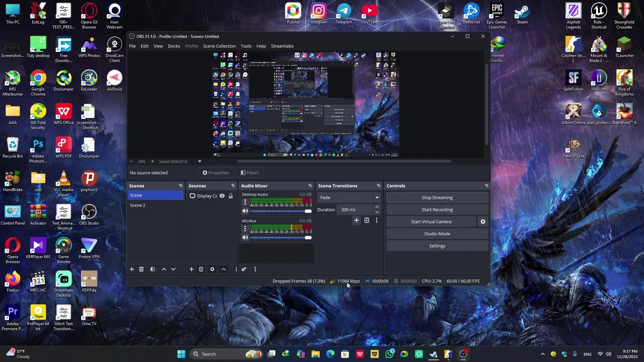Image resolution: width=644 pixels, height=362 pixels.
Task: Open the Docks menu
Action: pyautogui.click(x=174, y=46)
